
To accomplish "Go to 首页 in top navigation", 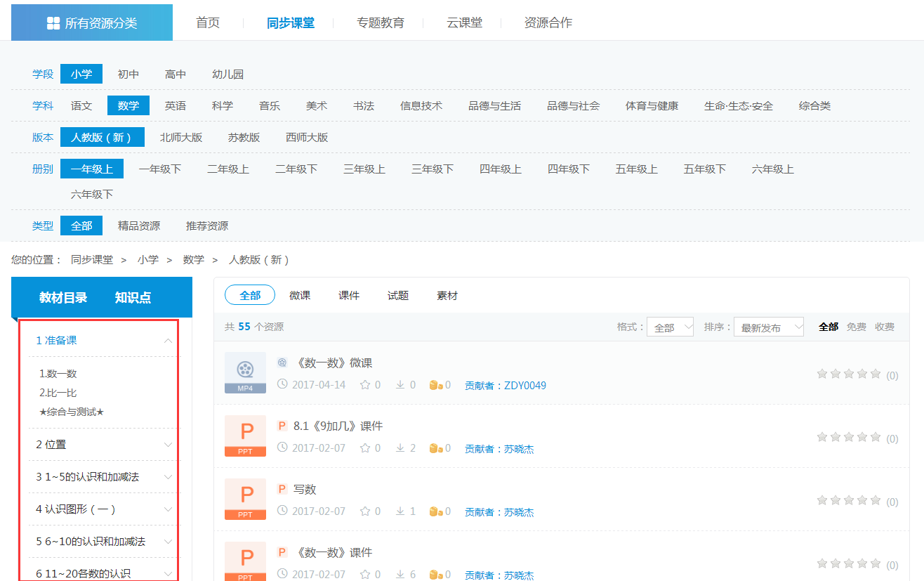I will click(x=208, y=22).
